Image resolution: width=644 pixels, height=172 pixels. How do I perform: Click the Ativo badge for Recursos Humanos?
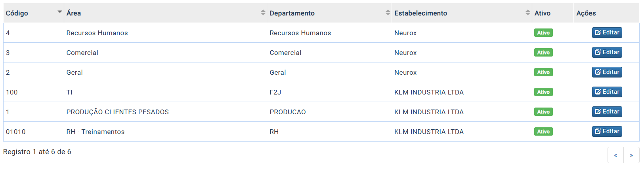[543, 33]
